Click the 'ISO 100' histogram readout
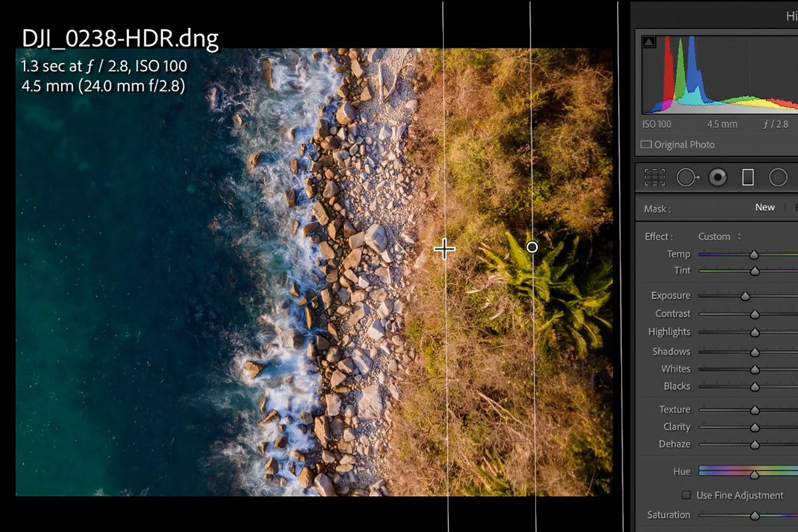The width and height of the screenshot is (798, 532). click(x=657, y=124)
